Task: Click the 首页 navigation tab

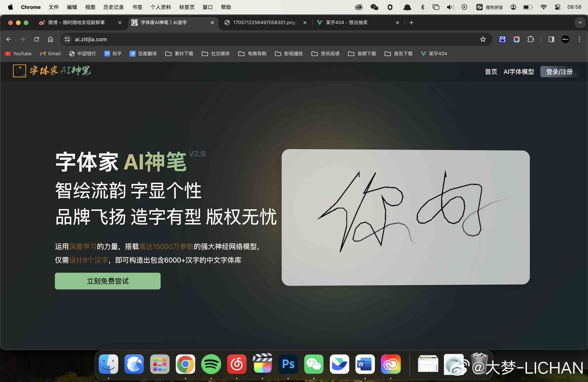Action: (490, 72)
